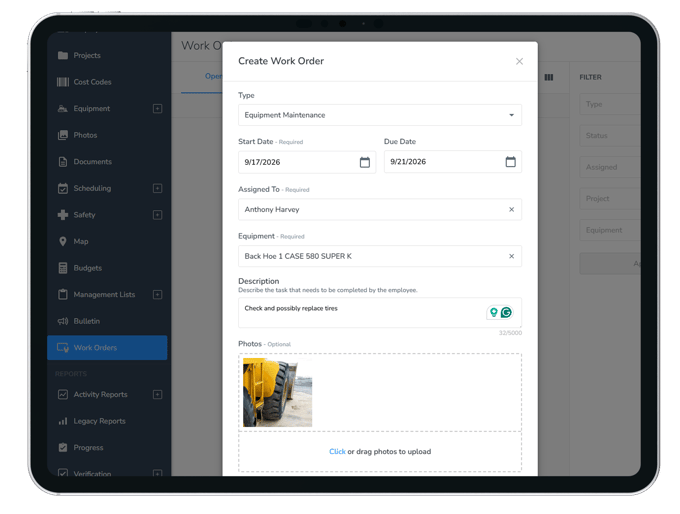
Task: Click the Bulletin megaphone icon
Action: pos(63,321)
